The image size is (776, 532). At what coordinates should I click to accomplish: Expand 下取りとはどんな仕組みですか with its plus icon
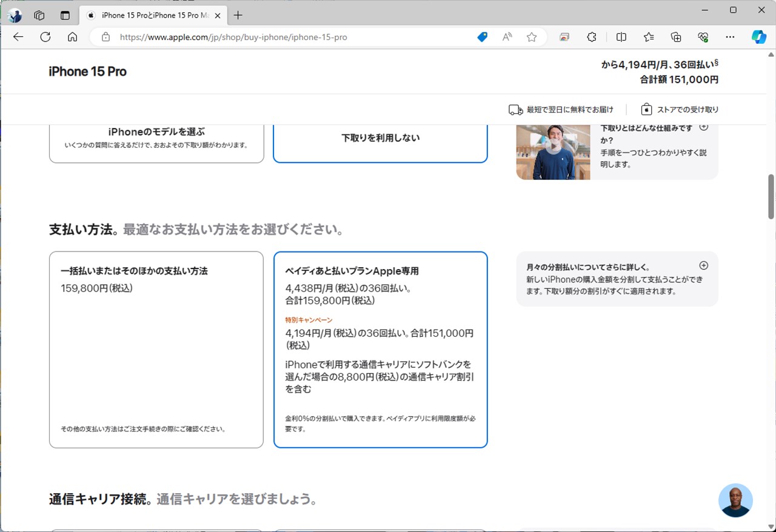(x=703, y=127)
